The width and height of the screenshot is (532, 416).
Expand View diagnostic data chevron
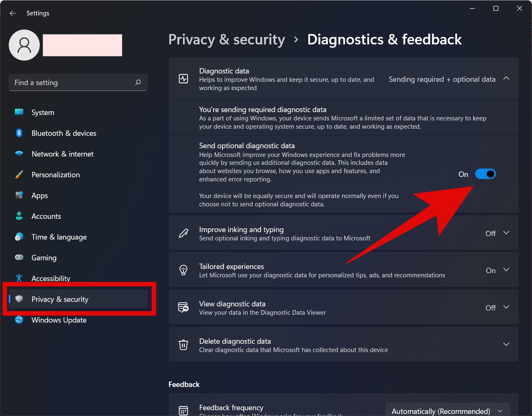point(506,307)
